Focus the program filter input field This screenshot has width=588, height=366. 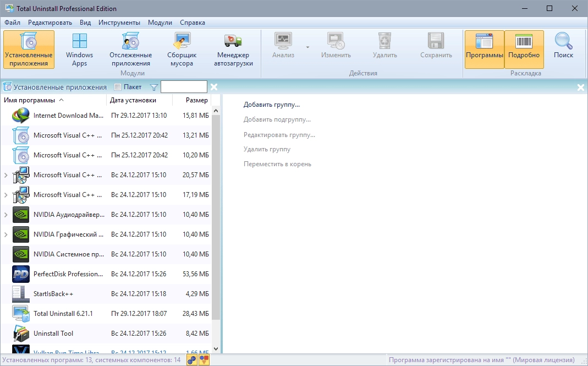coord(184,87)
